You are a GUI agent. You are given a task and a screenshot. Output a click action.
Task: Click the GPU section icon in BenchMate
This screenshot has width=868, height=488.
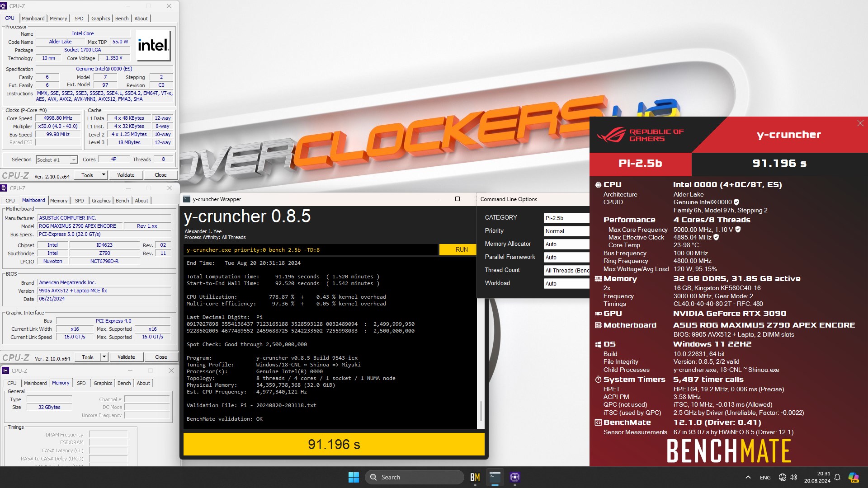pos(598,313)
